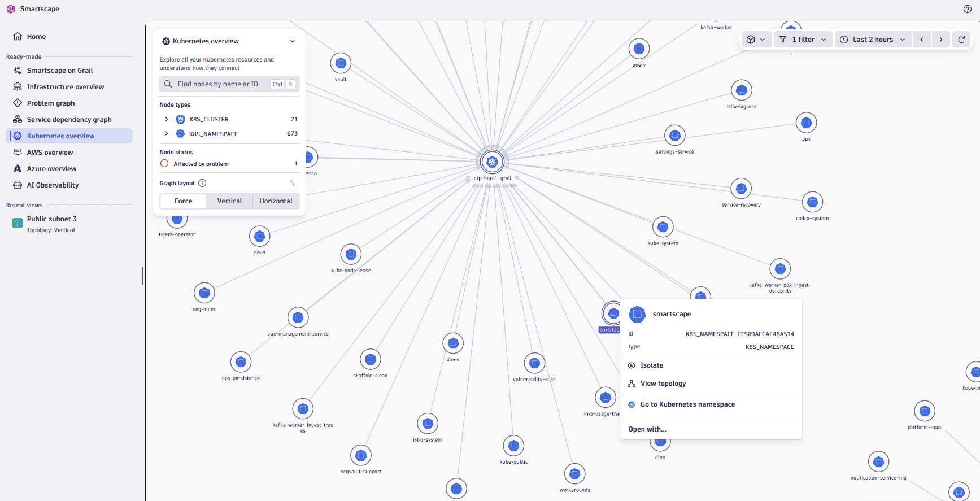Select the davis namespace node

tap(453, 343)
